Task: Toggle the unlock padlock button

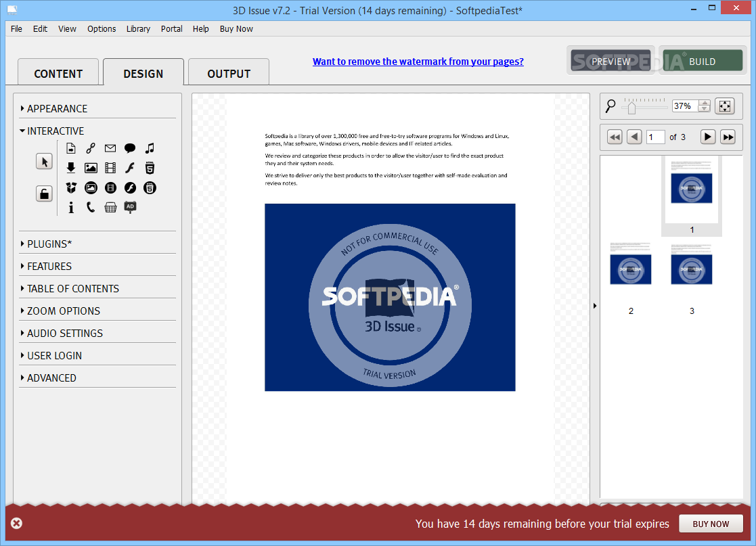Action: tap(45, 194)
